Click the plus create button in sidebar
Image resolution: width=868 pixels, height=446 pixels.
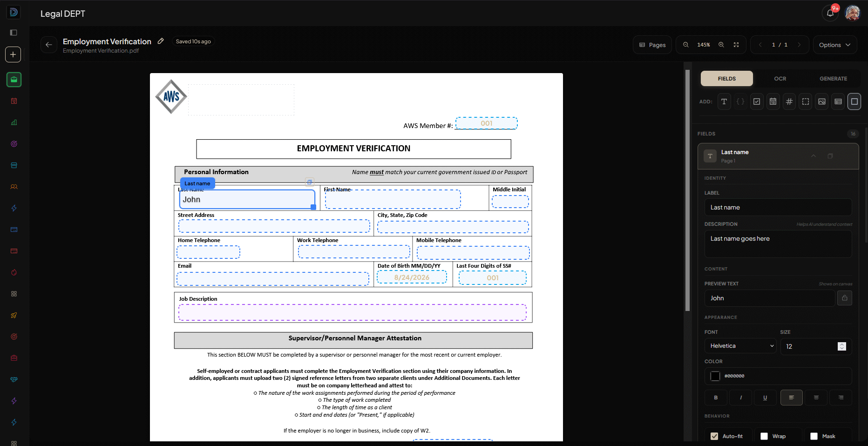[13, 54]
